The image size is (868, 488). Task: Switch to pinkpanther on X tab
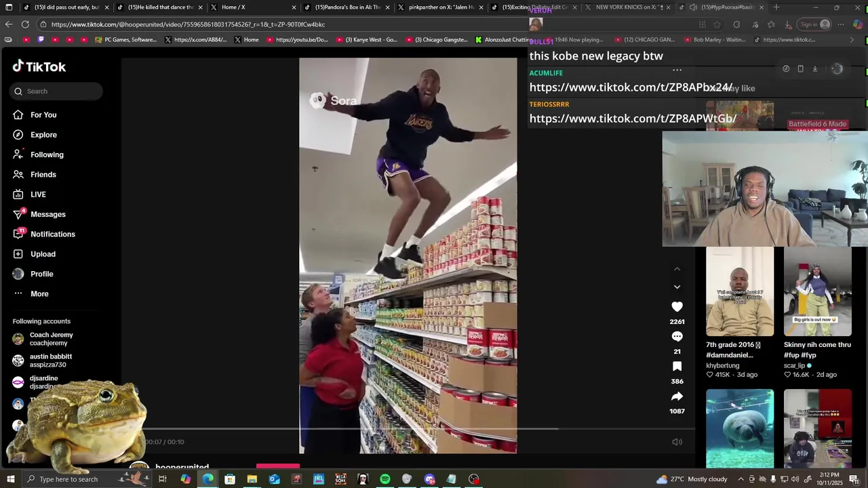pyautogui.click(x=439, y=7)
